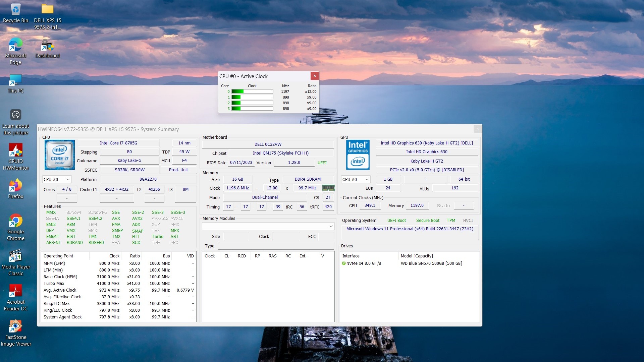
Task: Open the Recycle Bin desktop icon
Action: [x=15, y=13]
